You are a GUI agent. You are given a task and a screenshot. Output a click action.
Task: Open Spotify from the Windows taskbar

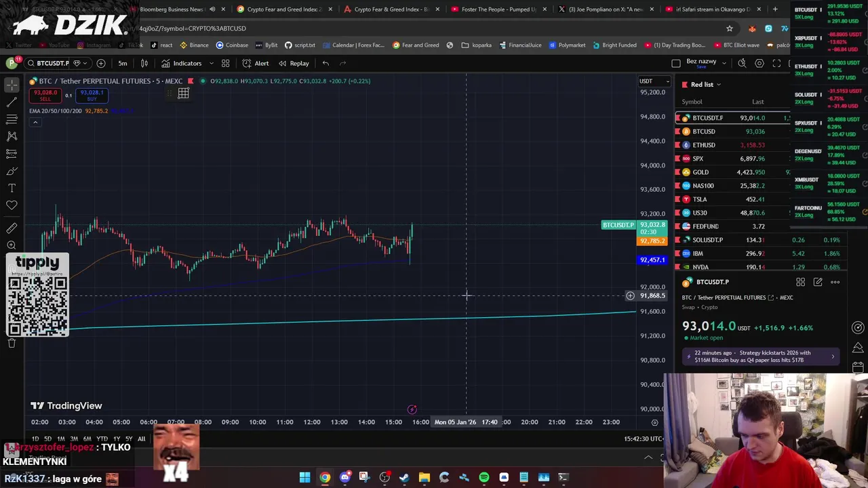484,478
